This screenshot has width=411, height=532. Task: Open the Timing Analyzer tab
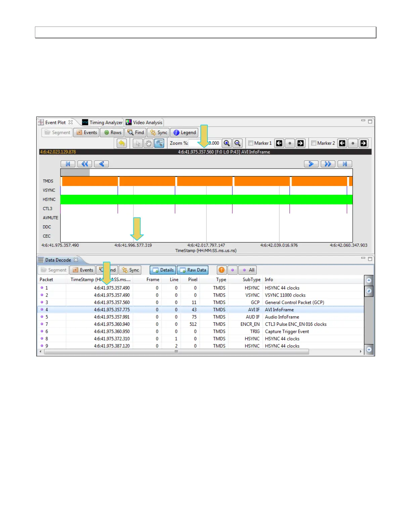[103, 123]
